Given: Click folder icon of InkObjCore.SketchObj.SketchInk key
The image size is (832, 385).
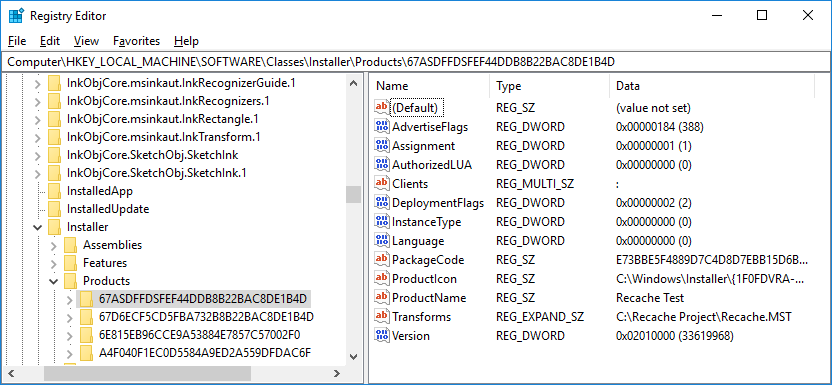Looking at the screenshot, I should click(x=55, y=155).
